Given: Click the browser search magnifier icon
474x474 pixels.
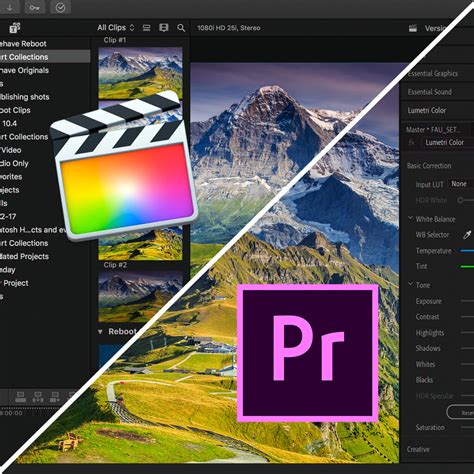Looking at the screenshot, I should [181, 28].
